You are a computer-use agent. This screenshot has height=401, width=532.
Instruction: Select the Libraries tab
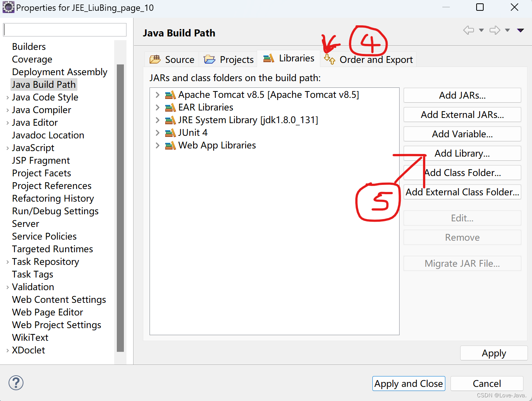(x=289, y=58)
